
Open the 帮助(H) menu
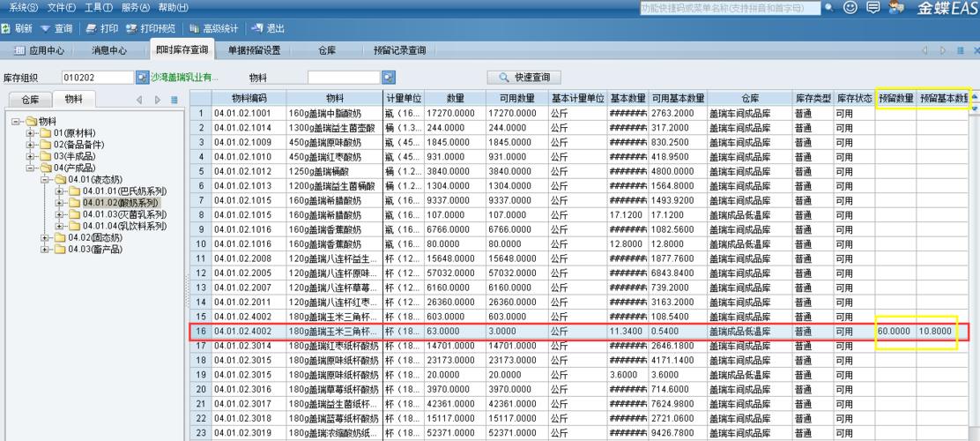coord(174,8)
